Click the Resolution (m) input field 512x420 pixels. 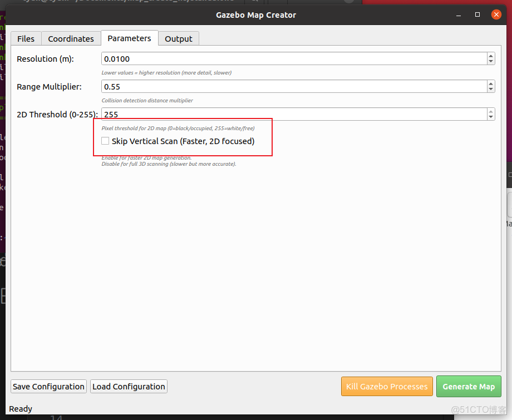294,59
